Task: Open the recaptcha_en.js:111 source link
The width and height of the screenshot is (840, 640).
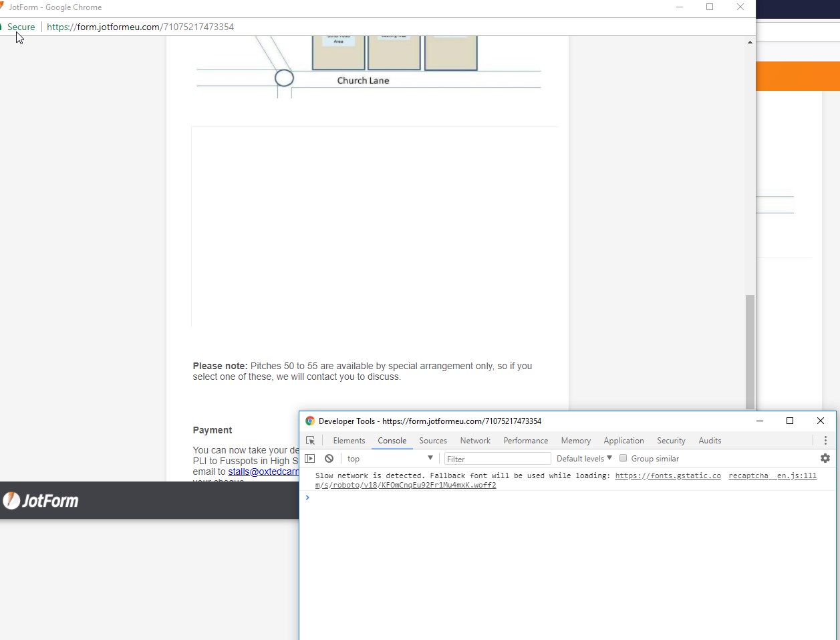Action: tap(773, 475)
